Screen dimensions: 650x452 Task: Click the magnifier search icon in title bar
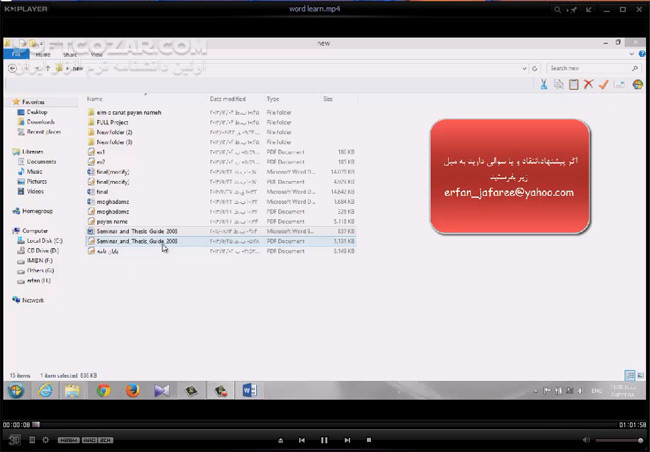(x=558, y=9)
